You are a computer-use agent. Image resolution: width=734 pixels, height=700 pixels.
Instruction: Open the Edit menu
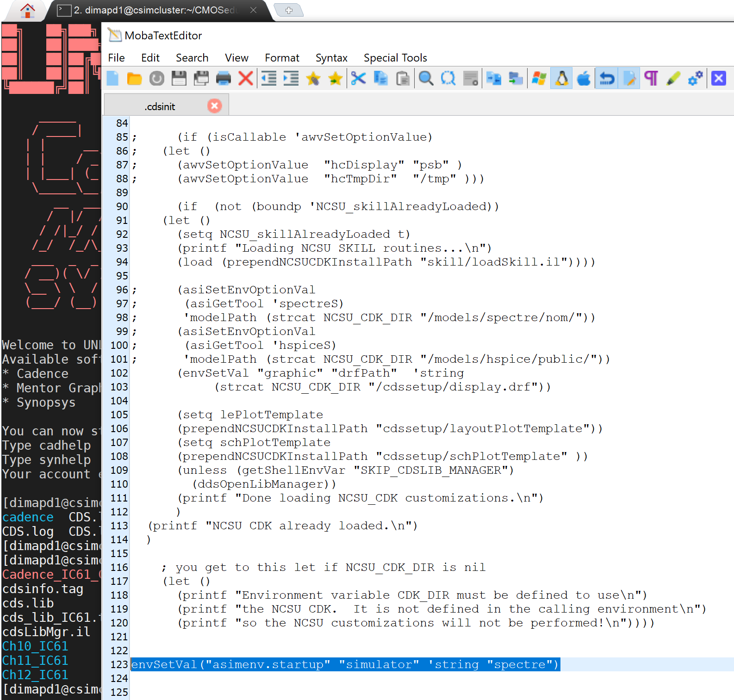pyautogui.click(x=150, y=58)
